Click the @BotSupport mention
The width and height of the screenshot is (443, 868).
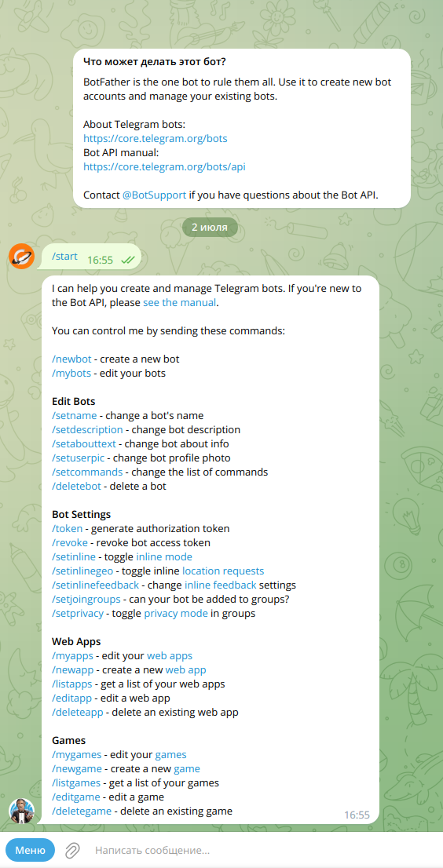[x=155, y=195]
